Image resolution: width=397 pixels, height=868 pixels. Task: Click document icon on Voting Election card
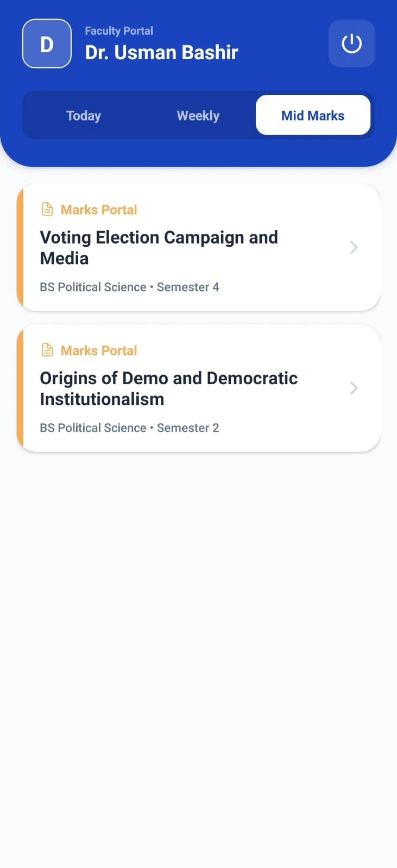pyautogui.click(x=47, y=209)
